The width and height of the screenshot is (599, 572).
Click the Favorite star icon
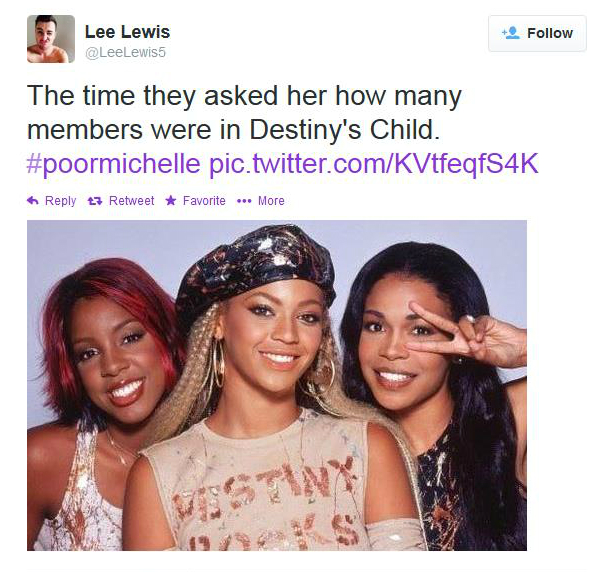pos(171,200)
